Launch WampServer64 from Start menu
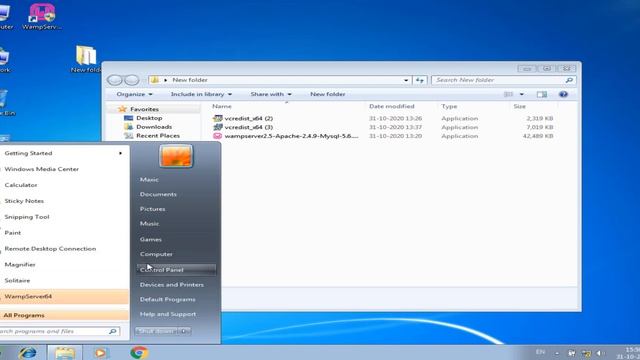 pos(64,296)
